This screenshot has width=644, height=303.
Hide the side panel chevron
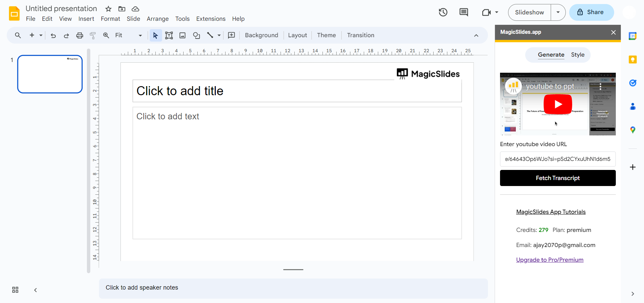pyautogui.click(x=633, y=294)
